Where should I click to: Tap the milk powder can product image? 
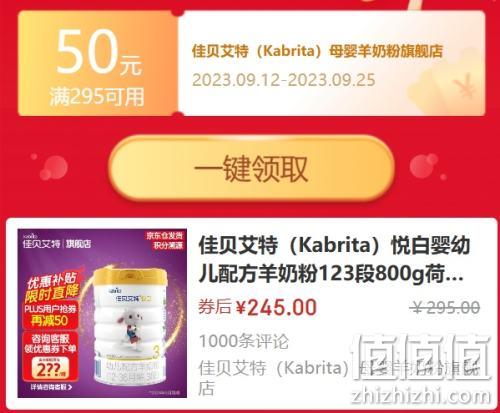tap(102, 313)
